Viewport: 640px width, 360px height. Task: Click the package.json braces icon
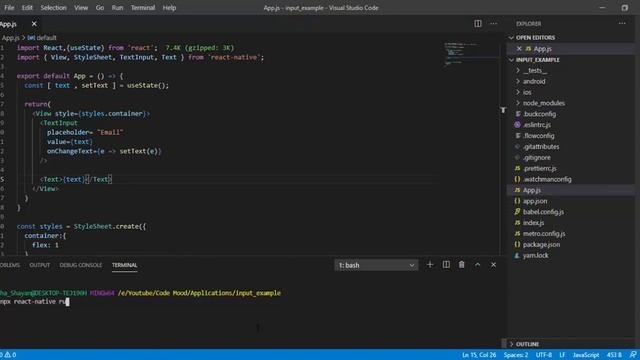pos(518,244)
